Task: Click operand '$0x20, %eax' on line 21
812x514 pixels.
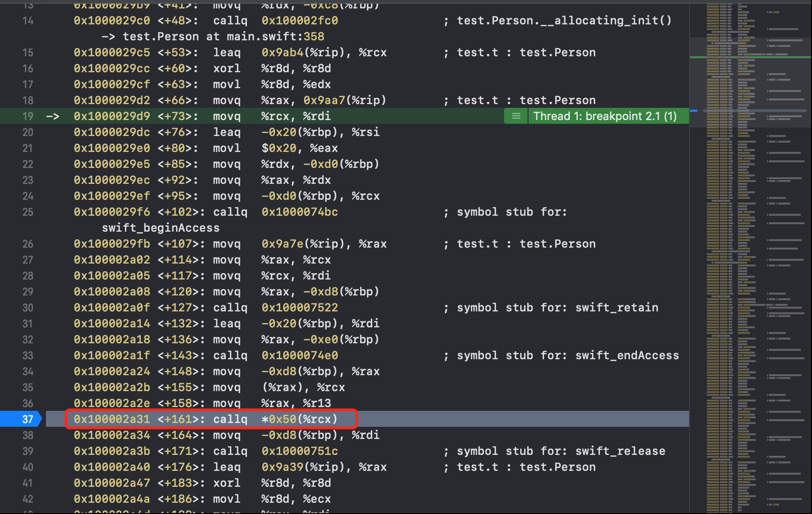Action: coord(300,148)
